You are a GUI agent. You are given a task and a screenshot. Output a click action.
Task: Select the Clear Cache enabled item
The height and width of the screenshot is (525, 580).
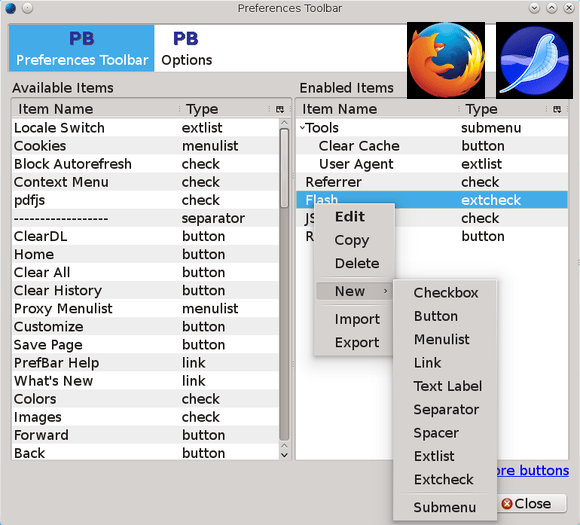point(432,146)
